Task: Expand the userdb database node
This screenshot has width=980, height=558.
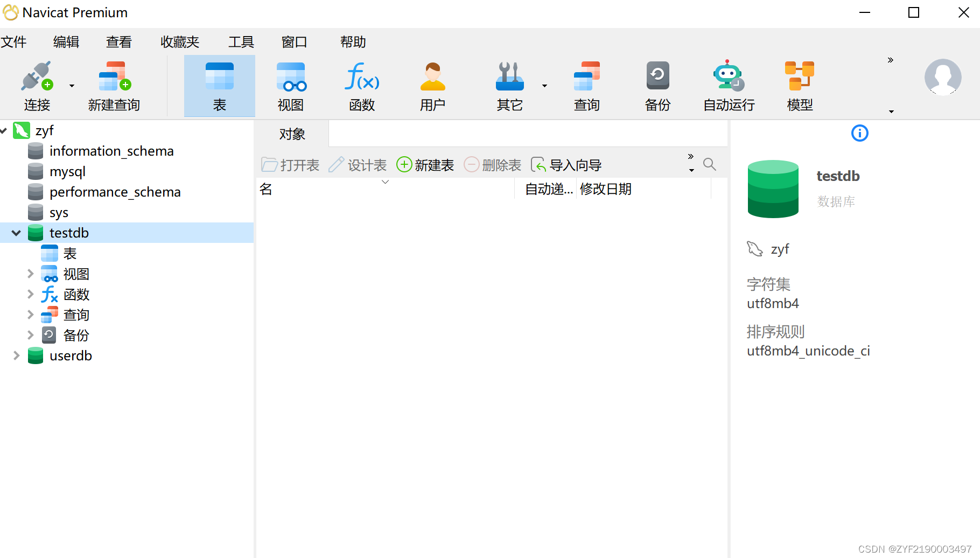Action: pos(16,355)
